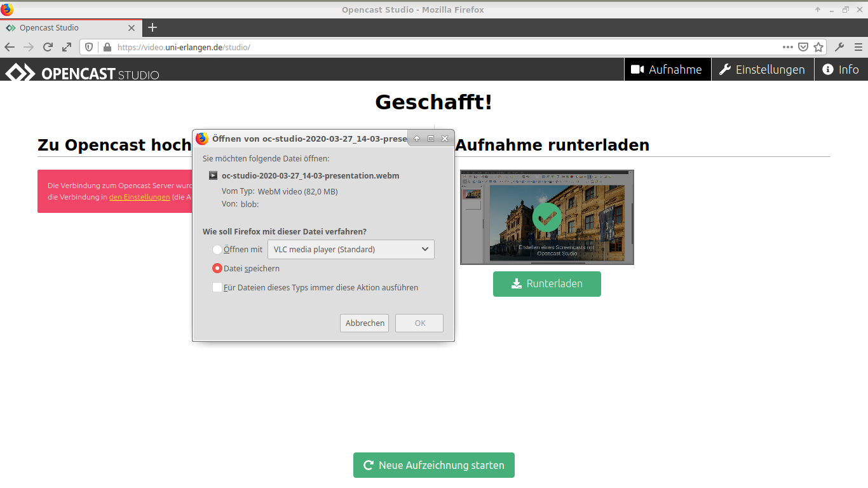Click the Pocket save icon
This screenshot has height=488, width=868.
tap(803, 47)
